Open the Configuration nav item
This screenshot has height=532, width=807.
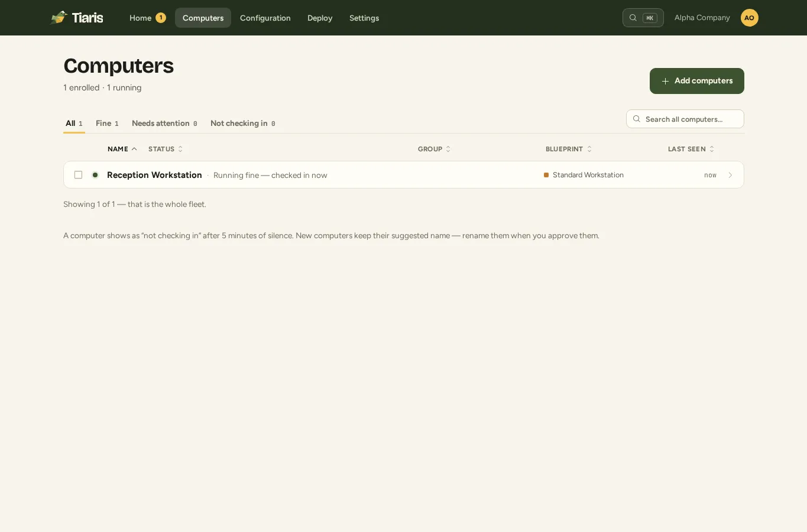tap(265, 18)
